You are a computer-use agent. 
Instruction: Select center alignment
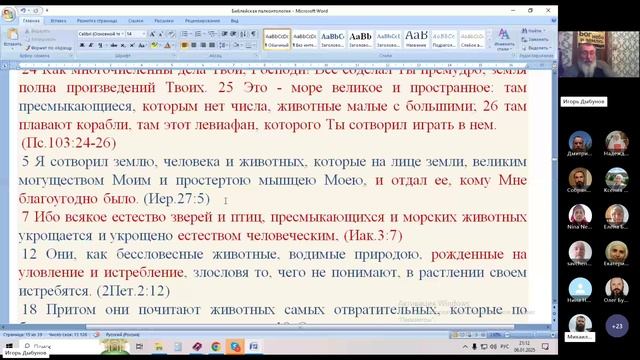coord(193,45)
